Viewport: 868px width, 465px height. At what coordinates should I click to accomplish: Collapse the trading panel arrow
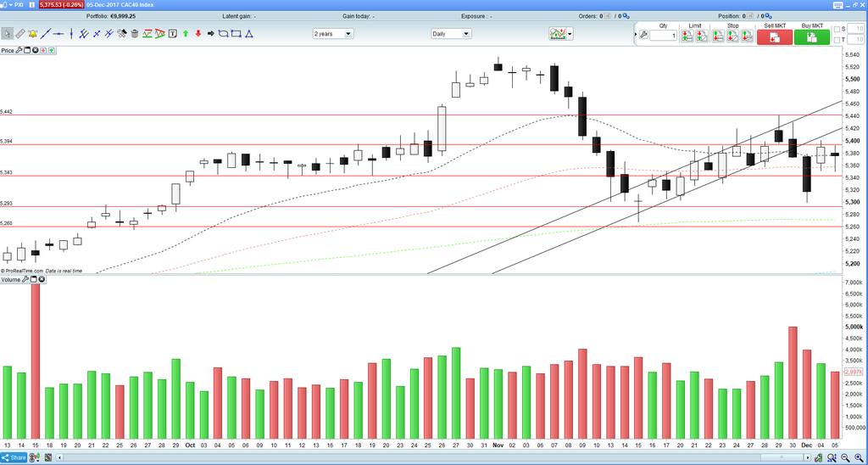[x=636, y=34]
